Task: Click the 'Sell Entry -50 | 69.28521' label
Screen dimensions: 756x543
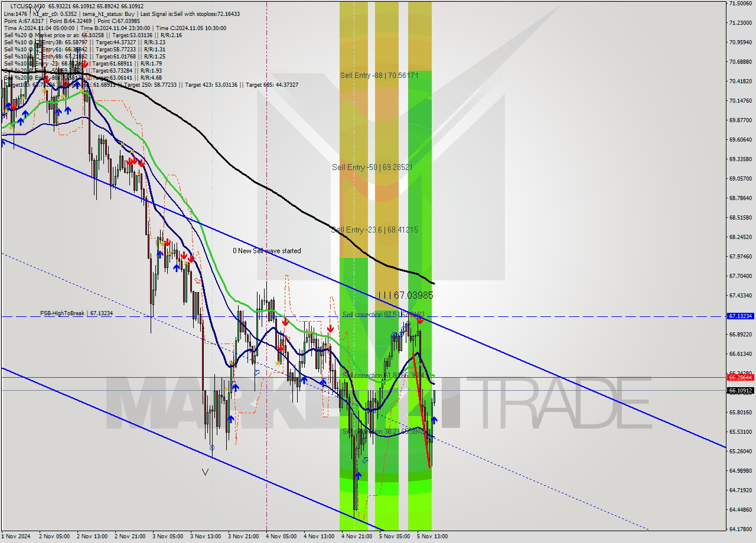Action: point(372,167)
